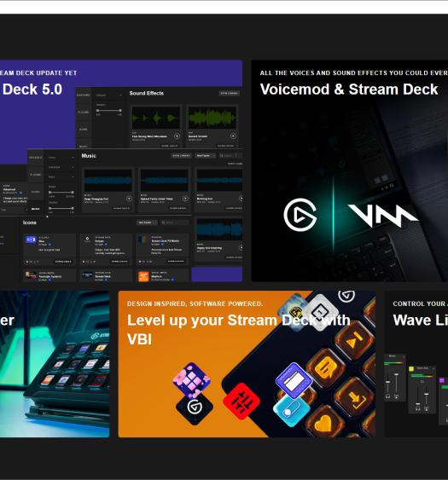Select the Discover tab beside Sound Effects
Viewport: 448px width, 480px height.
(x=84, y=95)
